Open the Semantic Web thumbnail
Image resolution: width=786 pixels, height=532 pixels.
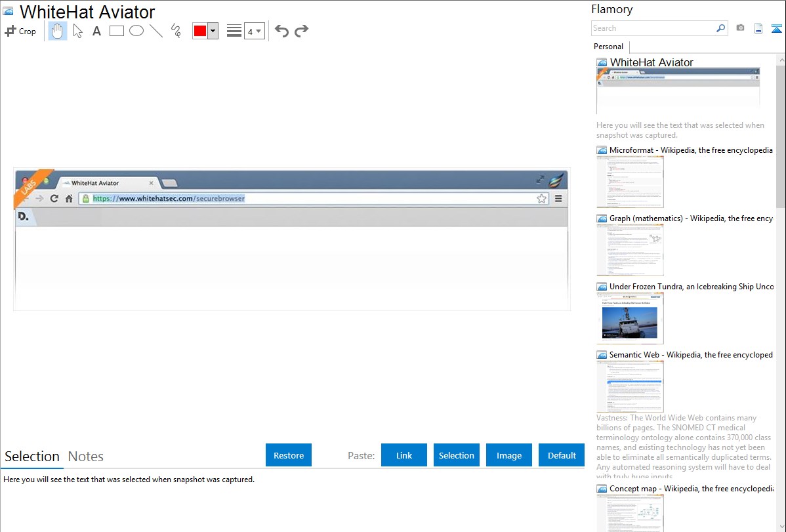630,386
